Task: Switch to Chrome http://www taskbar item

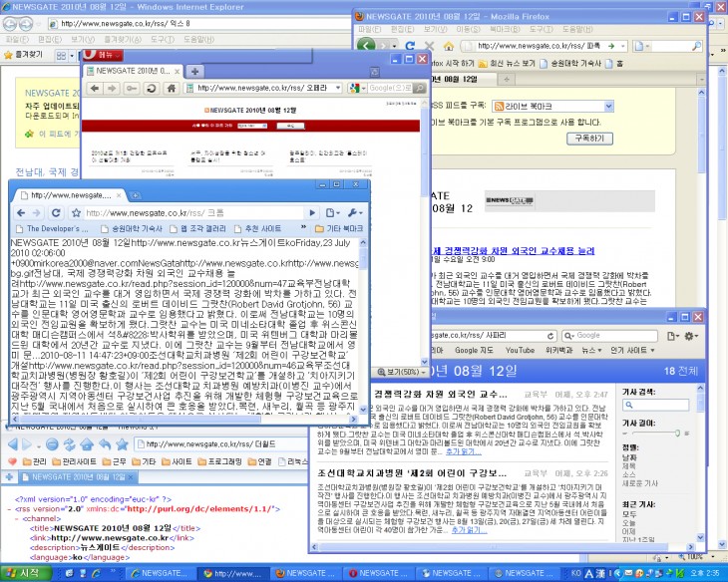Action: [x=233, y=574]
